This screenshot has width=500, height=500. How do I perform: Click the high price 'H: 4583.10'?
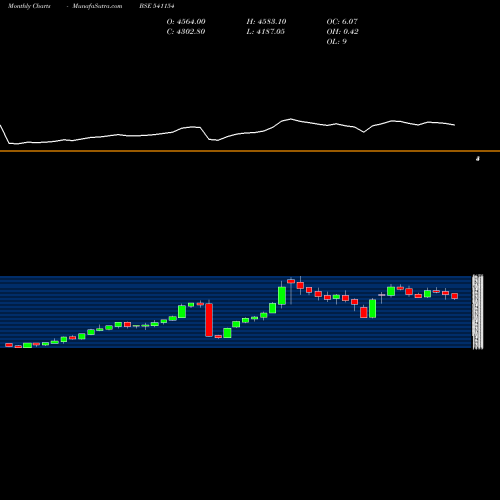click(266, 22)
